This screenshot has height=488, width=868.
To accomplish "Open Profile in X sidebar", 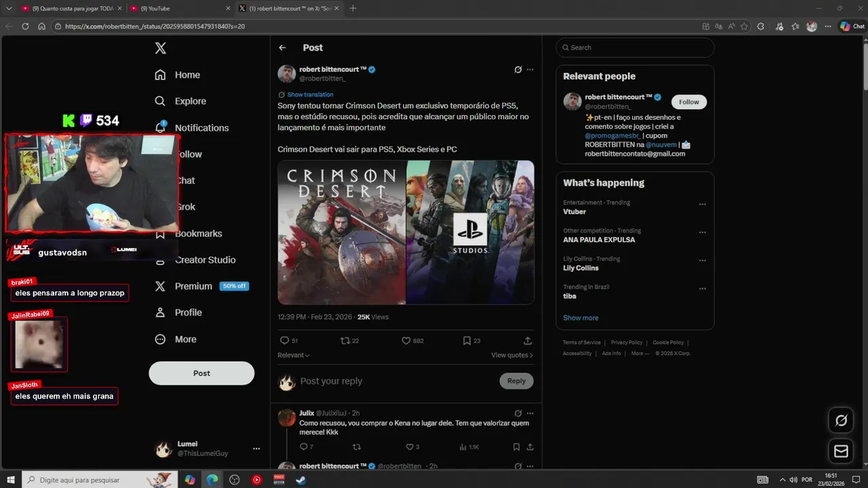I will (178, 312).
